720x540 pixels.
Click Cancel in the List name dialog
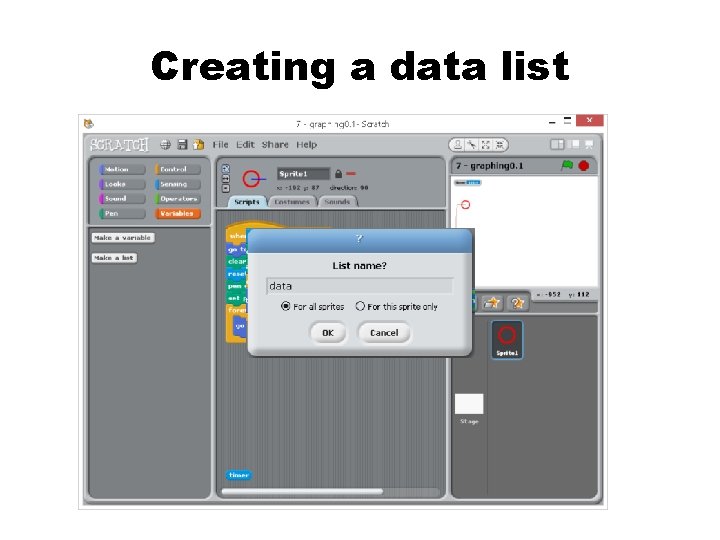(x=384, y=333)
